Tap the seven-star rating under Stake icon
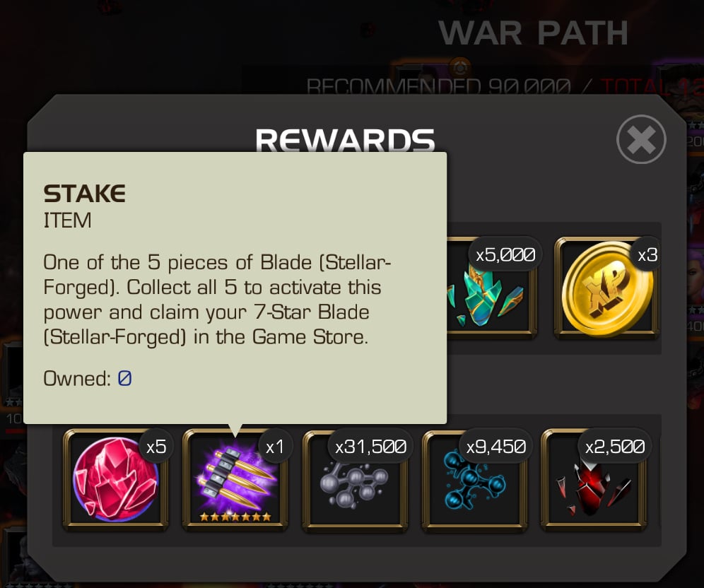The image size is (704, 588). 235,517
